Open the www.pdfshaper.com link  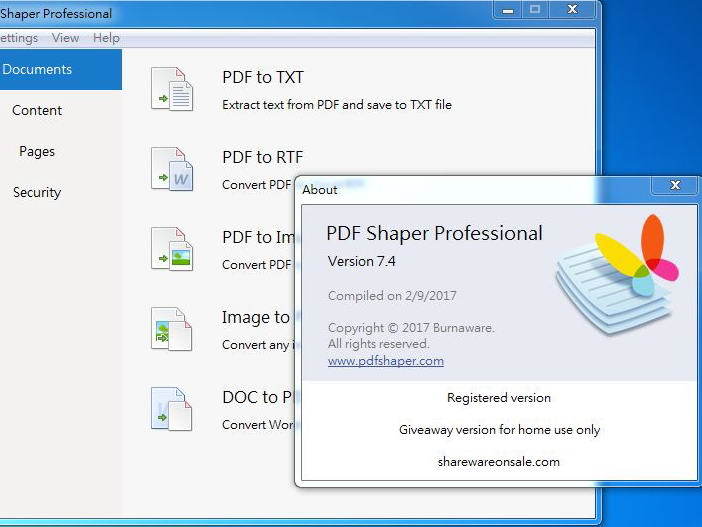click(x=386, y=361)
